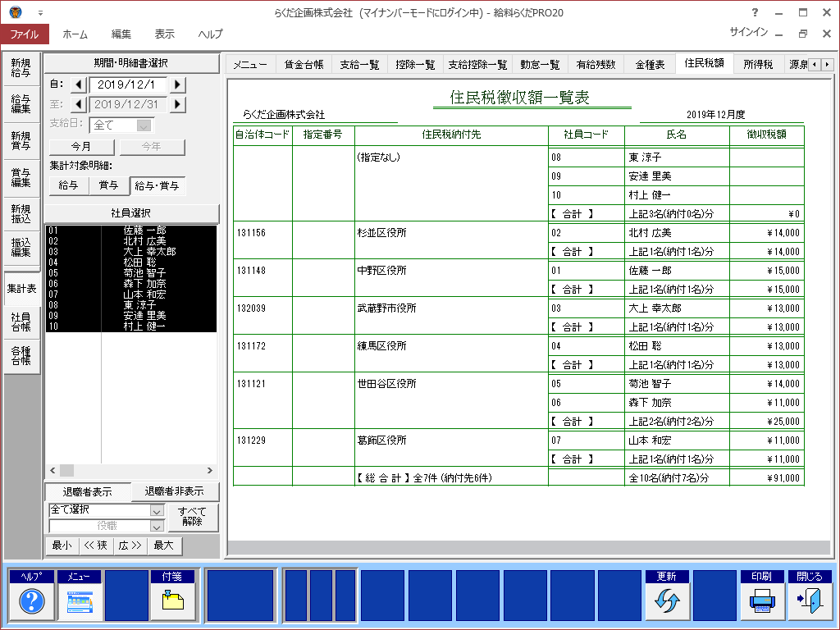Advance the end date (至) with right arrow
840x630 pixels.
tap(177, 104)
